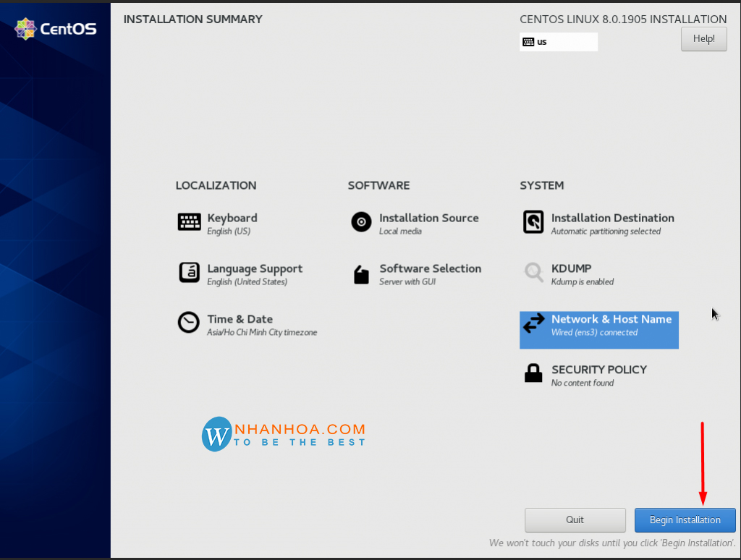Click the KDUMP magnifier icon
Viewport: 741px width, 560px height.
[533, 273]
